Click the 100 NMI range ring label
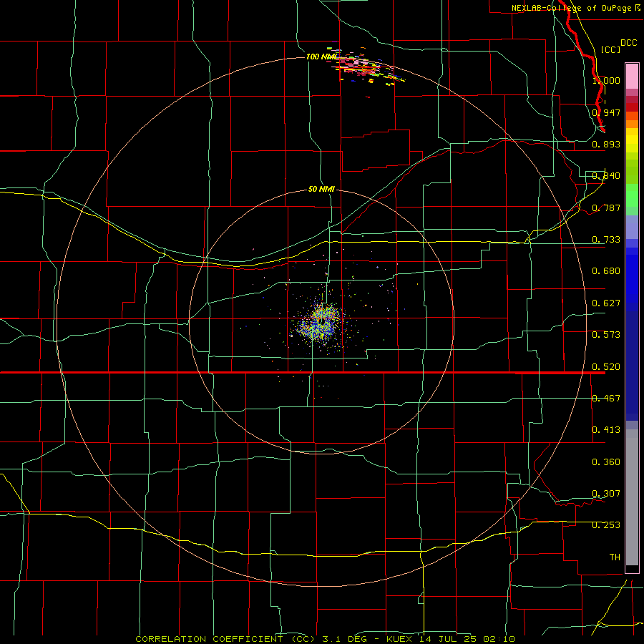644x644 pixels. (x=321, y=57)
